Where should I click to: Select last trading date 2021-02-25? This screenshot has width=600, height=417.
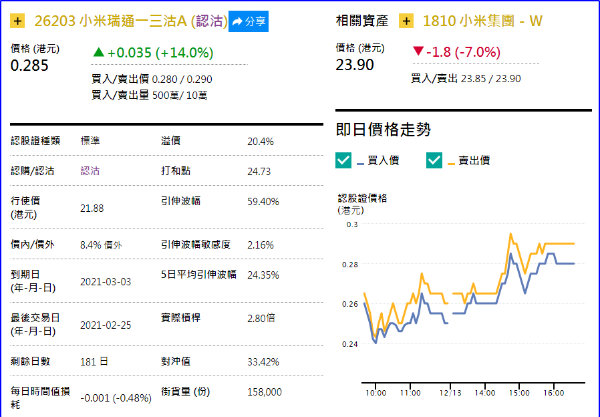pos(106,325)
